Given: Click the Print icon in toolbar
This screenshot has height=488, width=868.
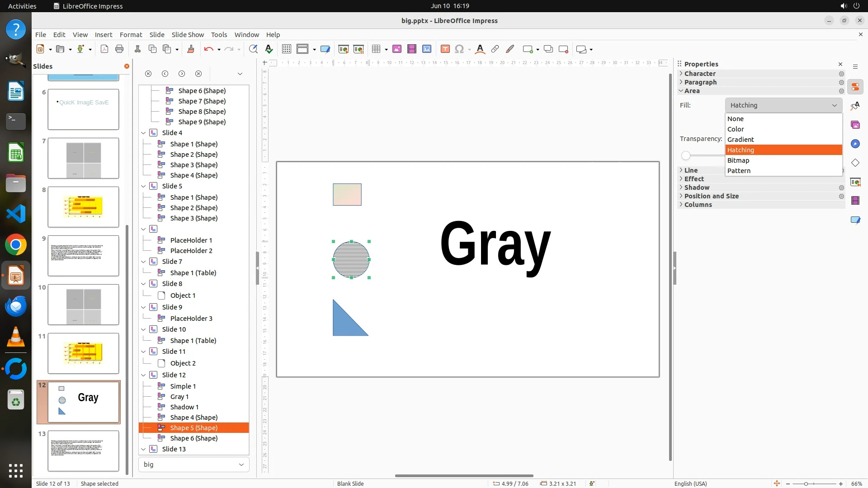Looking at the screenshot, I should pyautogui.click(x=119, y=49).
